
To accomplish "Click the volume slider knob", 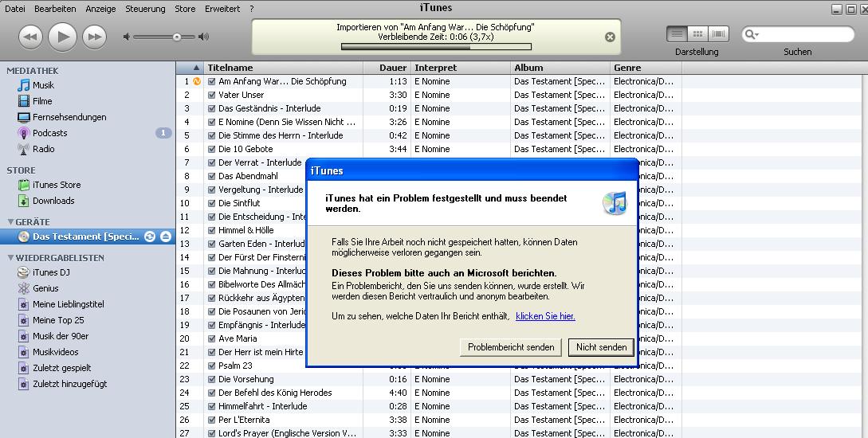I will (x=177, y=37).
